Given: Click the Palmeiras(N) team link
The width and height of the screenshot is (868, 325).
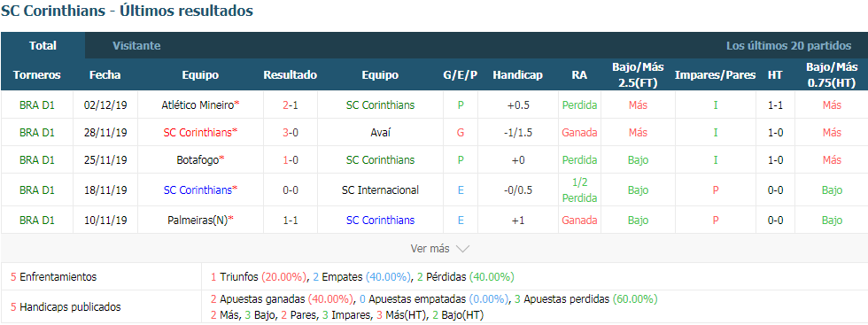Looking at the screenshot, I should click(x=198, y=220).
